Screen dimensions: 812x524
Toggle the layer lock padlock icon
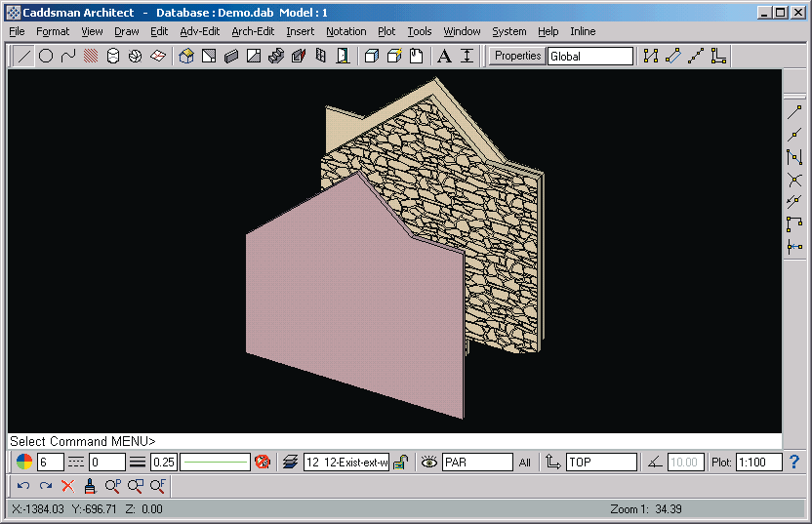400,463
